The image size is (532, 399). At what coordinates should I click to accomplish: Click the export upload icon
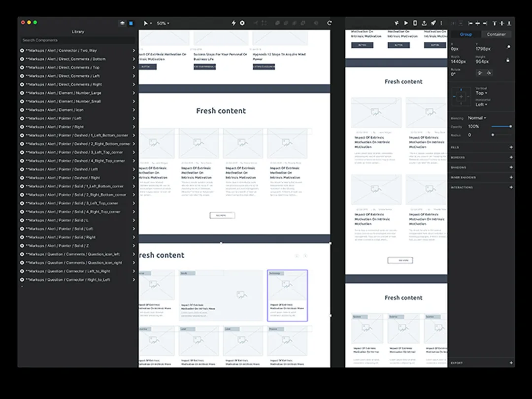pos(424,23)
